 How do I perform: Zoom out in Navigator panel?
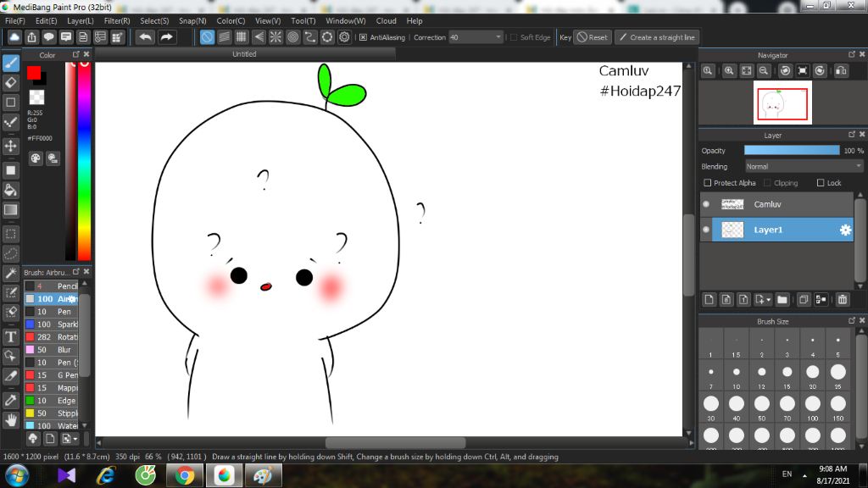point(764,71)
